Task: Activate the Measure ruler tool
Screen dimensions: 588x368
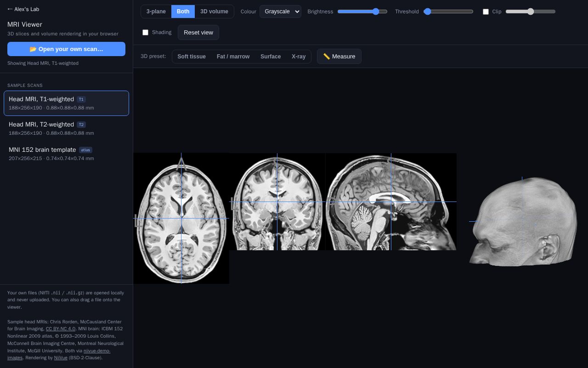Action: pos(339,57)
